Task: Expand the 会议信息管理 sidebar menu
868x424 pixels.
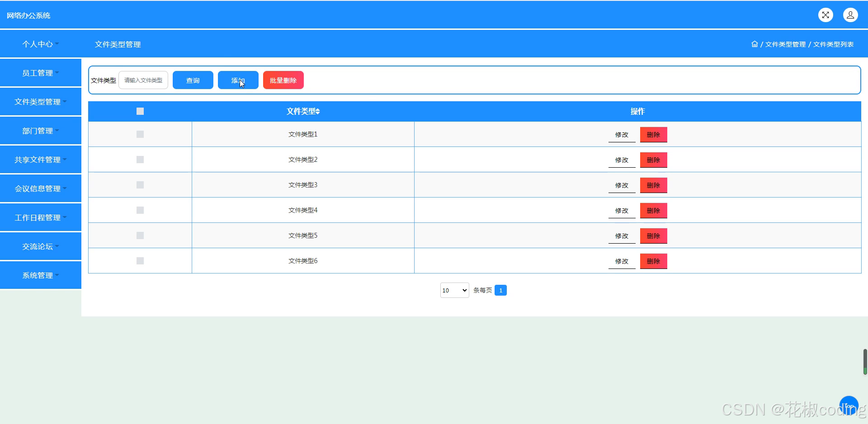Action: coord(41,188)
